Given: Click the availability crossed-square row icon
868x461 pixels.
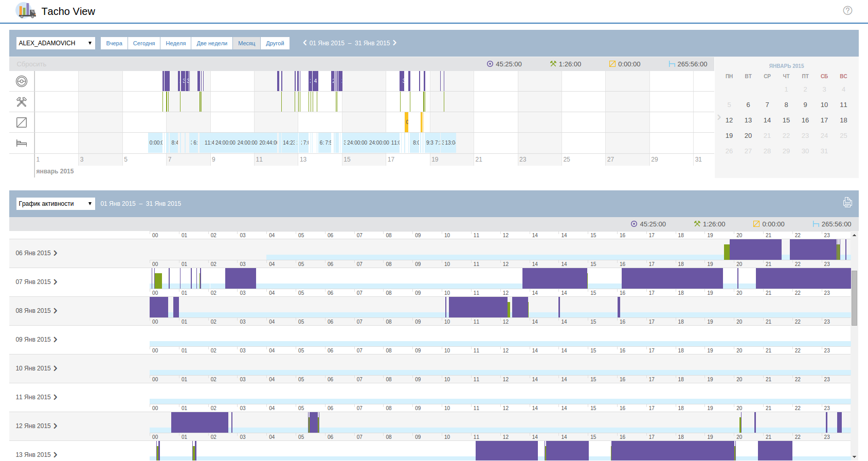Looking at the screenshot, I should pyautogui.click(x=22, y=122).
